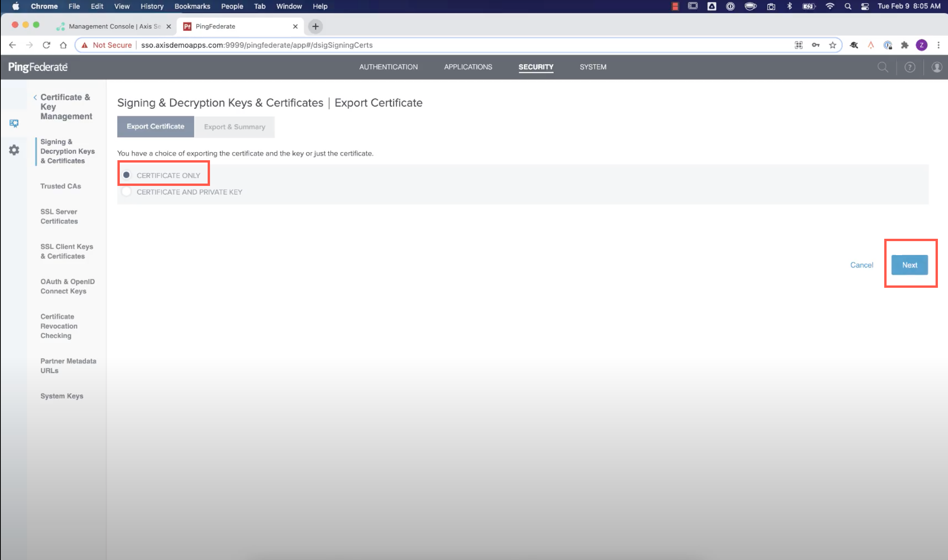This screenshot has width=948, height=560.
Task: Click the blue certificate sidebar icon
Action: click(14, 123)
